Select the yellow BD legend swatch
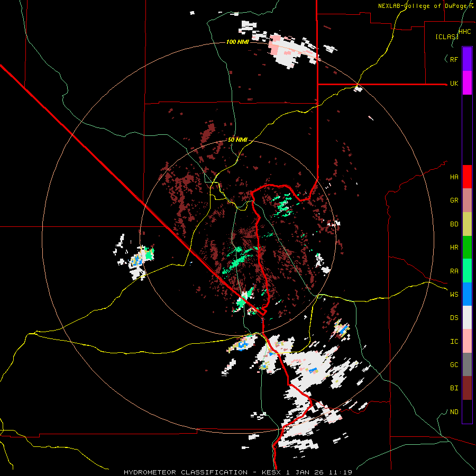476x476 pixels. coord(467,224)
